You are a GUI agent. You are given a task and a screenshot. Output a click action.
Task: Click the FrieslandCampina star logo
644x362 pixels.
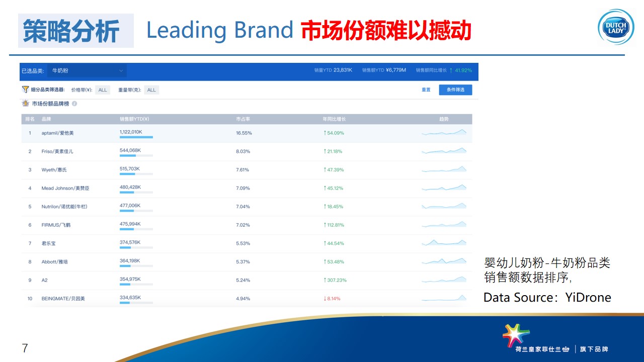pos(516,335)
